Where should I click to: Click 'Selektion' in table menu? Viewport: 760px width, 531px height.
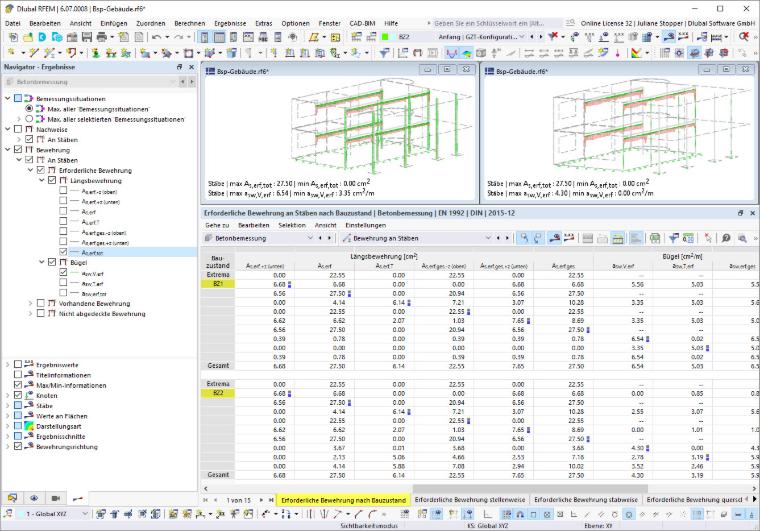(292, 225)
